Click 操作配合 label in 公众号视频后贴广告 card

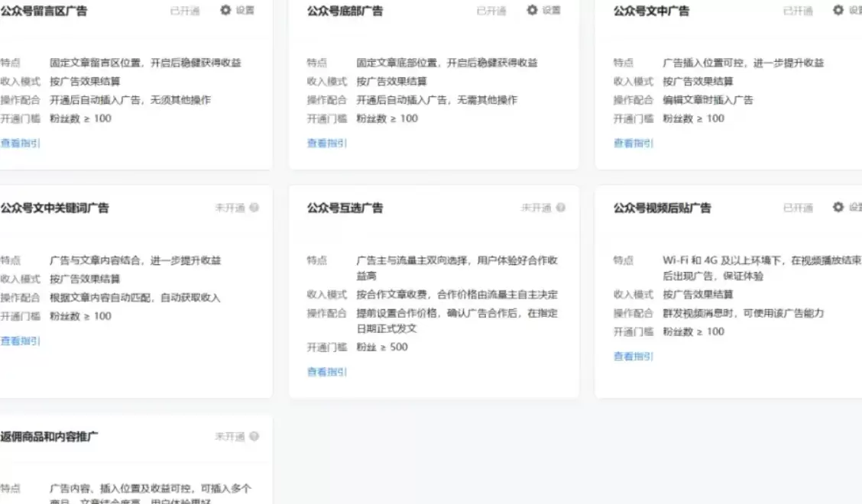[633, 313]
